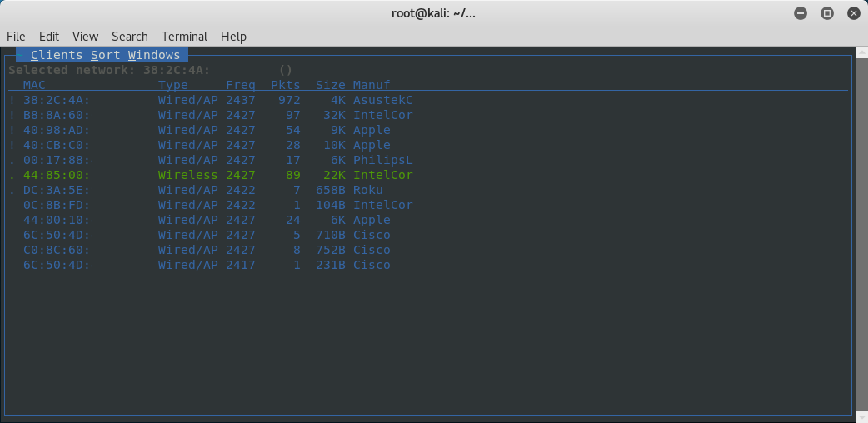Open the Kismet Sort menu

(x=105, y=55)
